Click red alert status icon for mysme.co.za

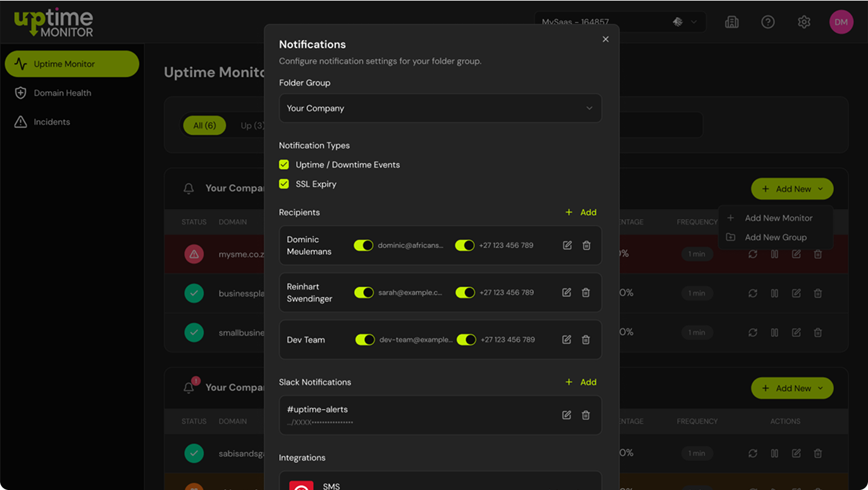[194, 254]
